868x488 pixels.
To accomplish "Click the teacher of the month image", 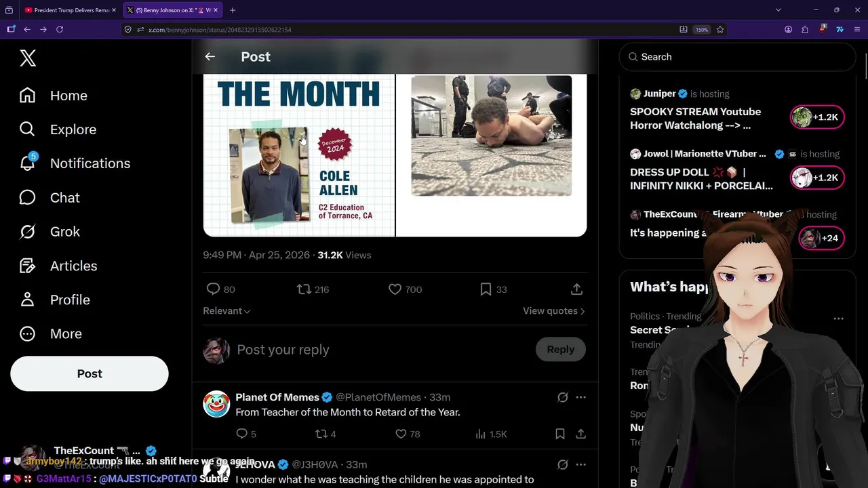I will 299,155.
